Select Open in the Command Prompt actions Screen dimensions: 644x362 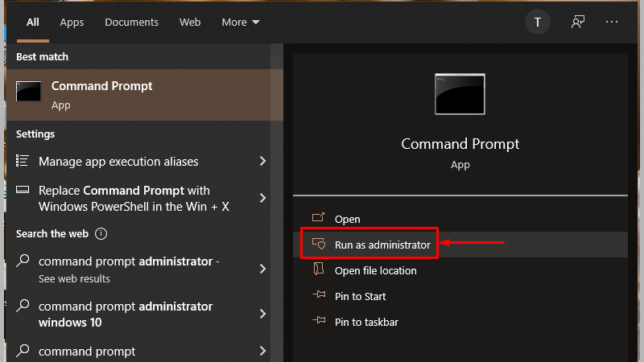(347, 219)
